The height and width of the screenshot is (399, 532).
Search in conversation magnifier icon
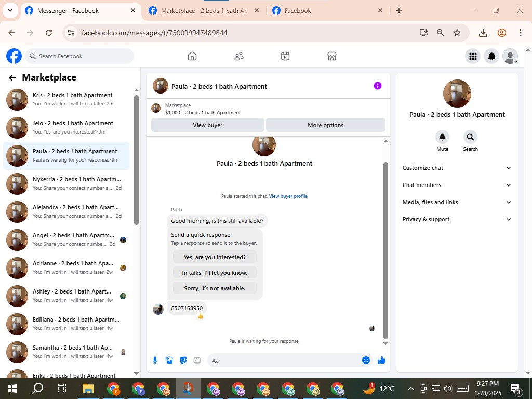click(x=470, y=137)
